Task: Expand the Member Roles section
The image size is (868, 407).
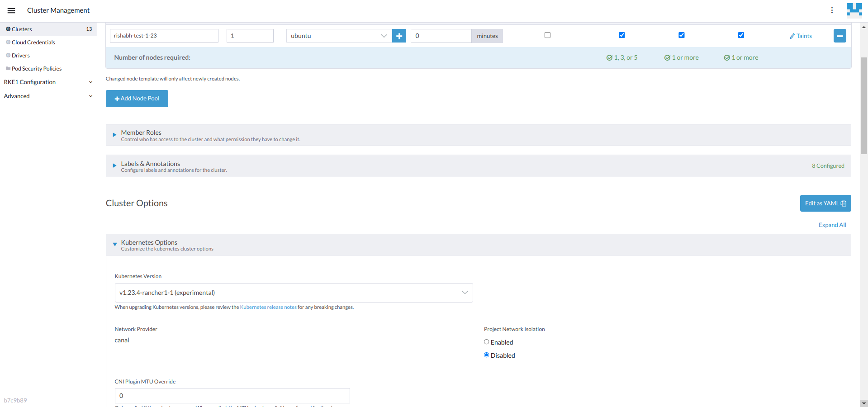Action: tap(114, 135)
